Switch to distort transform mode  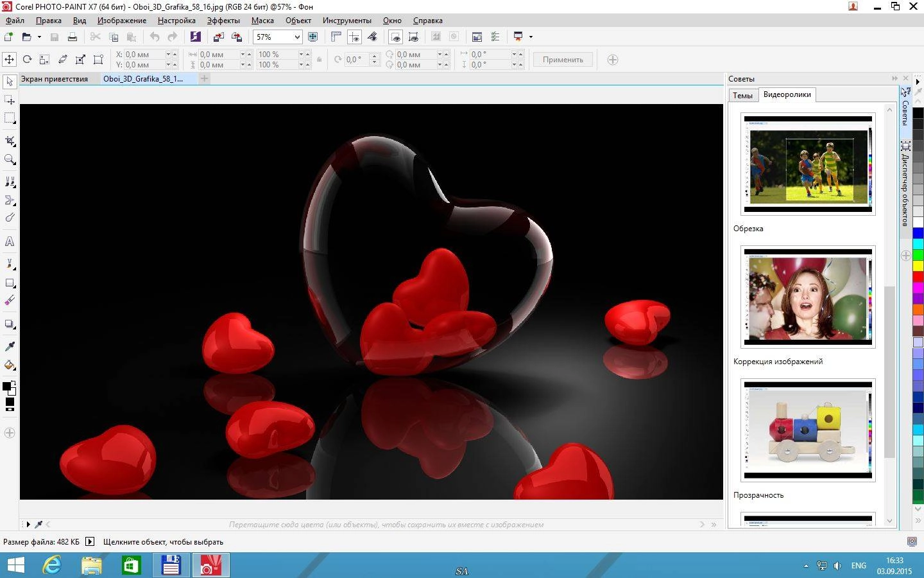(x=80, y=60)
